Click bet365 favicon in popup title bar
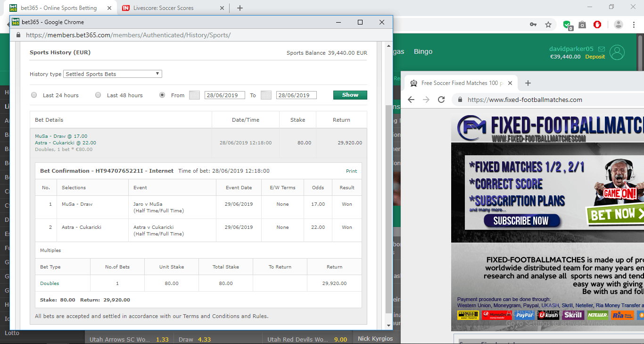The width and height of the screenshot is (644, 344). [x=16, y=22]
